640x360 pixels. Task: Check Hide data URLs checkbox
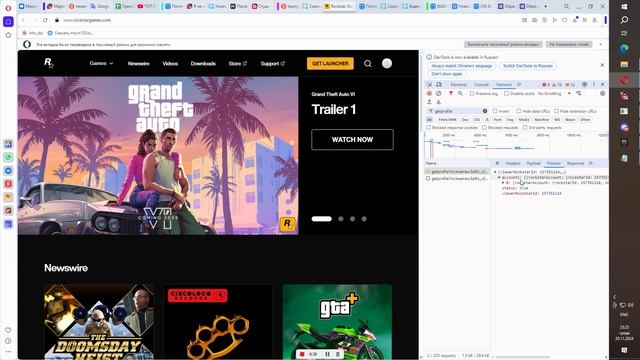[519, 111]
